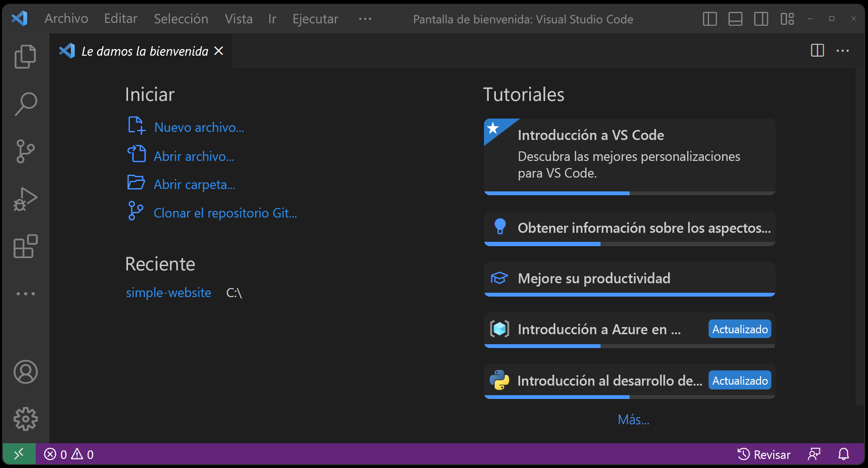Open the Introducción a Azure tutorial

coord(630,330)
